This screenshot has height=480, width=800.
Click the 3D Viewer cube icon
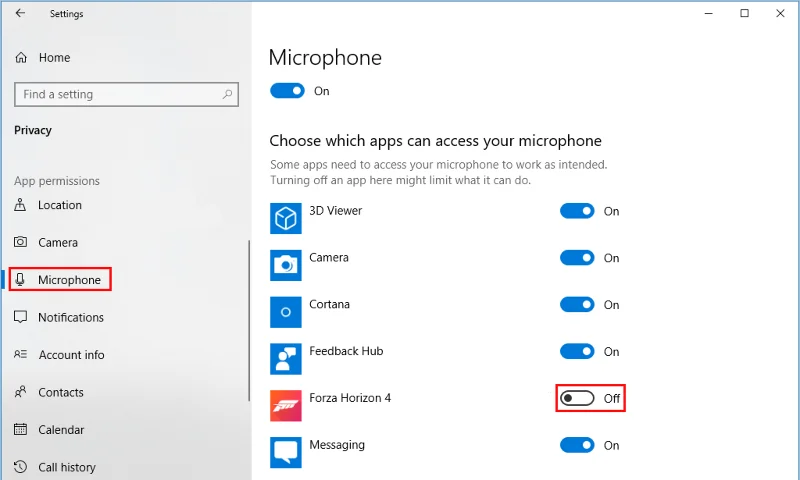[x=286, y=218]
